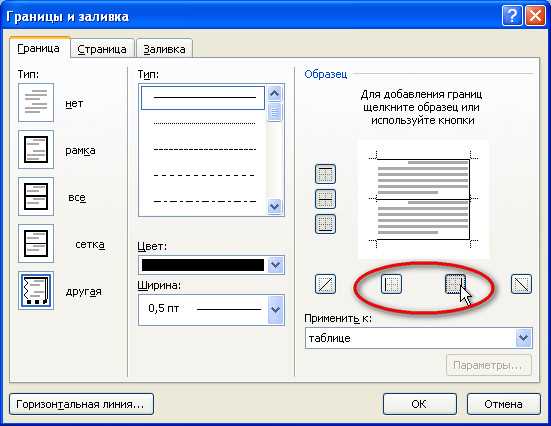Select the 'нет' border preset icon
Image resolution: width=551 pixels, height=426 pixels.
[x=36, y=103]
